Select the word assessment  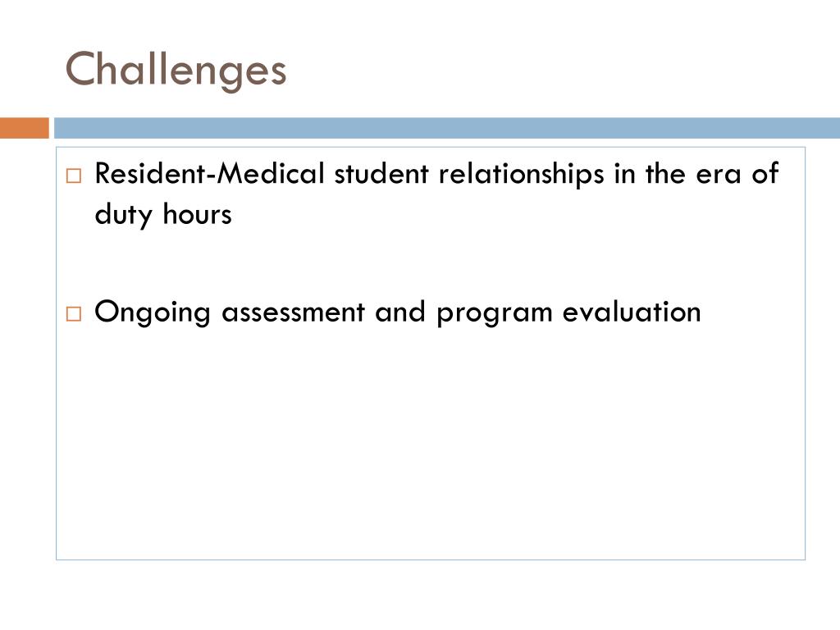pyautogui.click(x=293, y=313)
